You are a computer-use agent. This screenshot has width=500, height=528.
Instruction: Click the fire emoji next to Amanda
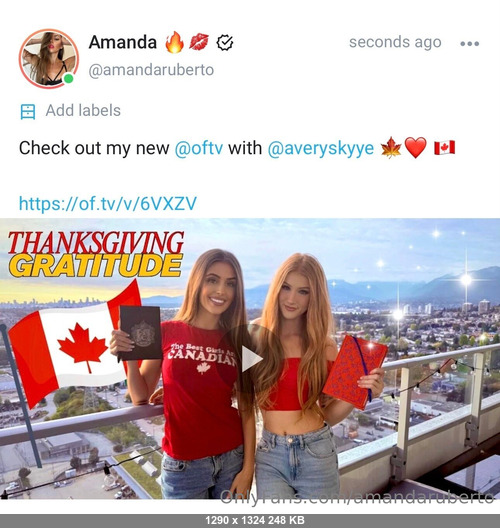coord(174,42)
